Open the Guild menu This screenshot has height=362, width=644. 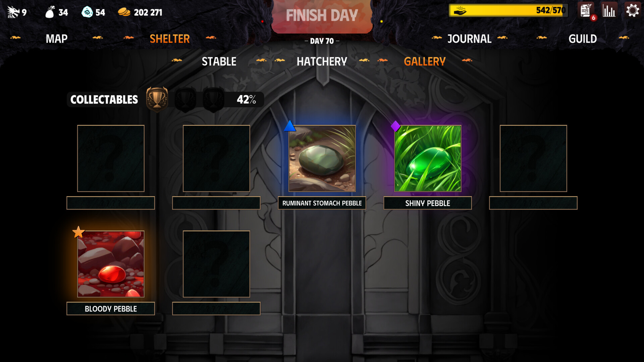point(583,39)
